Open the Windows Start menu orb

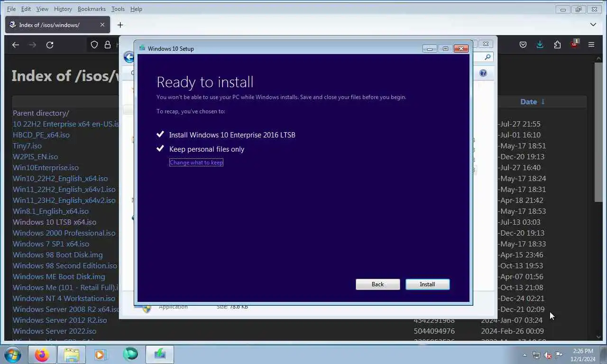click(x=12, y=355)
